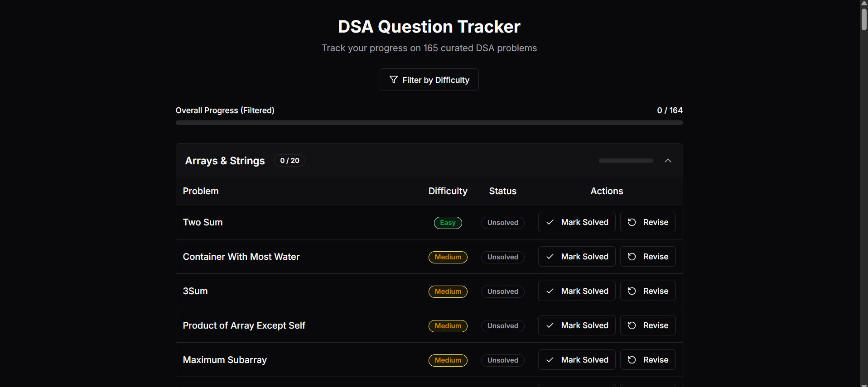868x387 pixels.
Task: Click revise arrow icon for Maximum Subarray
Action: [x=632, y=360]
